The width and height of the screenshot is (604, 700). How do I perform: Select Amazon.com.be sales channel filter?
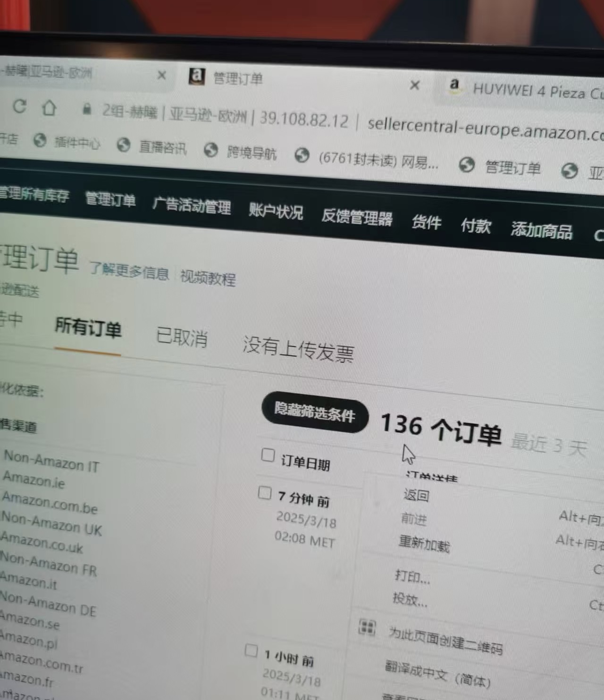pyautogui.click(x=50, y=502)
